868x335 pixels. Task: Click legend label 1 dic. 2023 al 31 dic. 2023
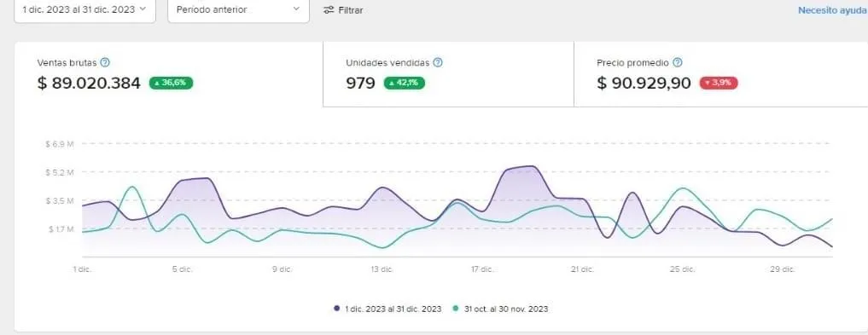393,309
